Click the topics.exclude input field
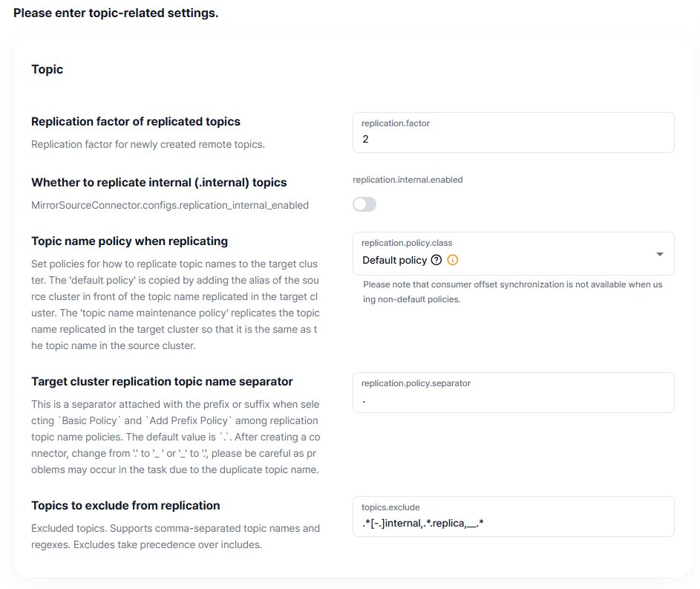This screenshot has height=589, width=700. point(513,523)
